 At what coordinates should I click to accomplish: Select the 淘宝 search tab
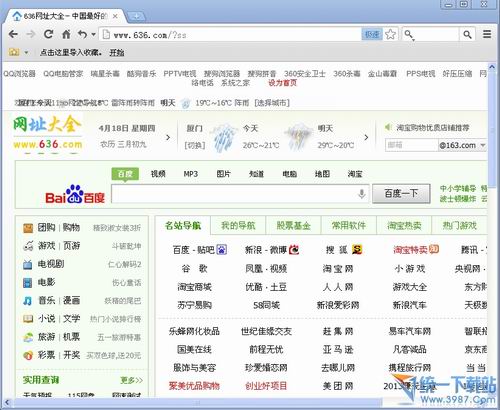[355, 174]
